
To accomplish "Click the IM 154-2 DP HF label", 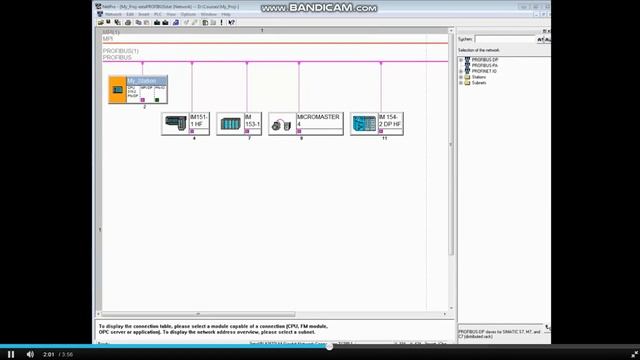I will (x=390, y=120).
